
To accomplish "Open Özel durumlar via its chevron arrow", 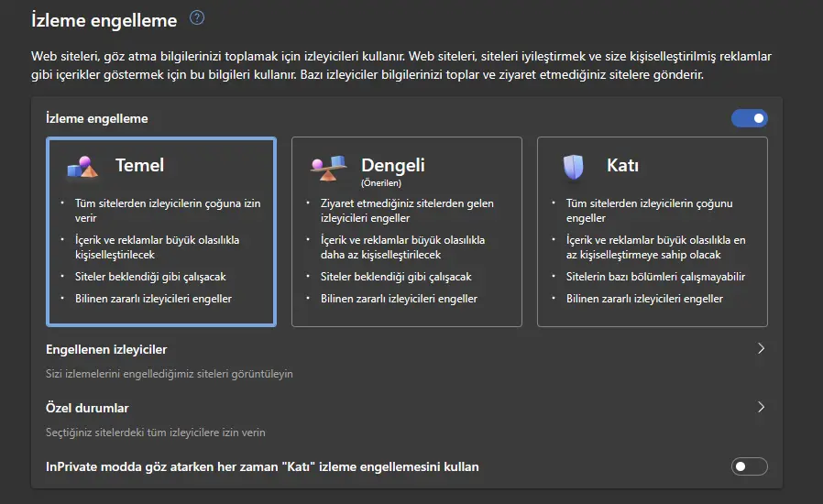I will coord(761,407).
